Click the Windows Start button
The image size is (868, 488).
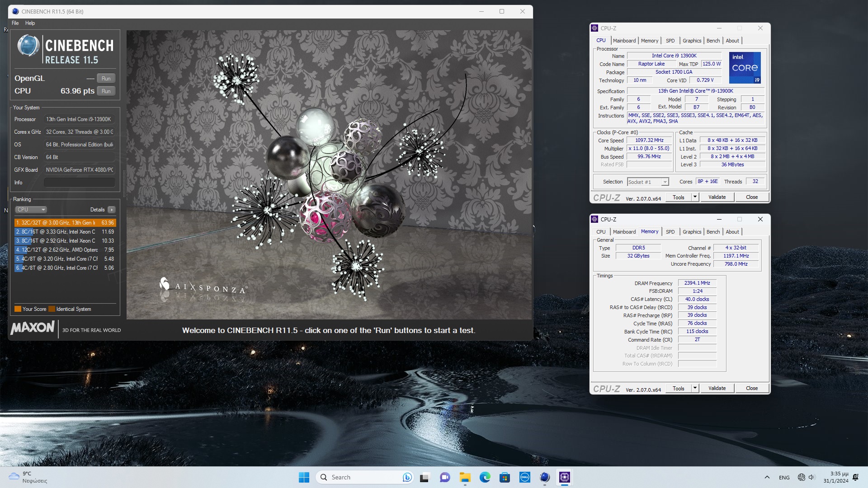tap(304, 477)
